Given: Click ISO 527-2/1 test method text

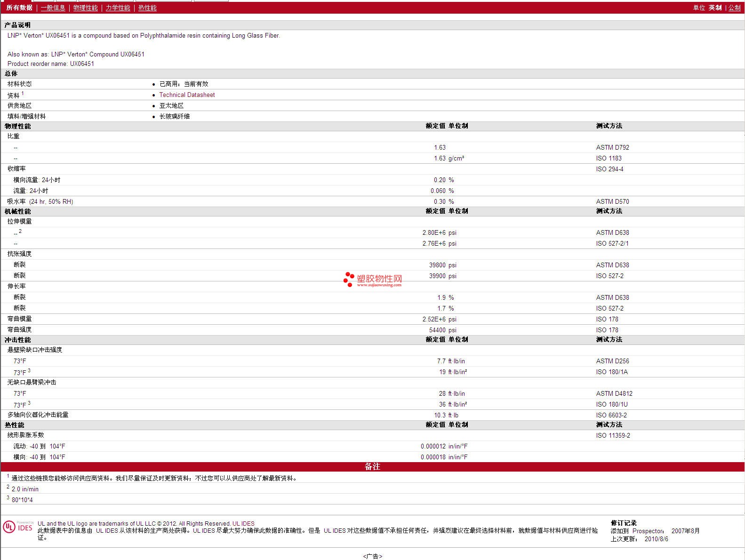Looking at the screenshot, I should tap(612, 244).
